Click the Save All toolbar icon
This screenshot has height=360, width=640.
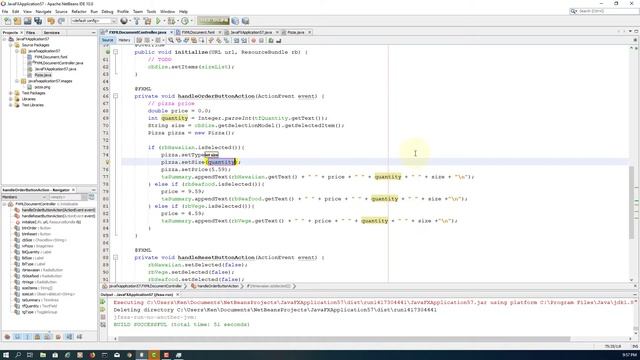(38, 21)
